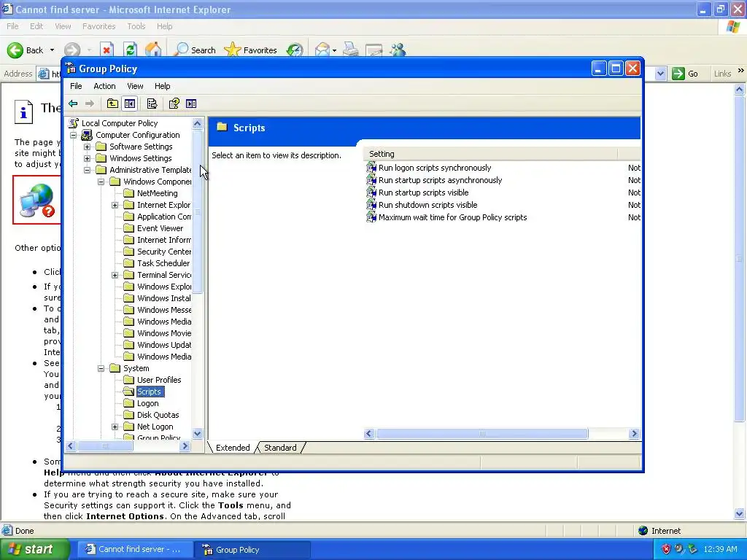
Task: Click the taskbar clock showing 12:39 AM
Action: [x=720, y=549]
